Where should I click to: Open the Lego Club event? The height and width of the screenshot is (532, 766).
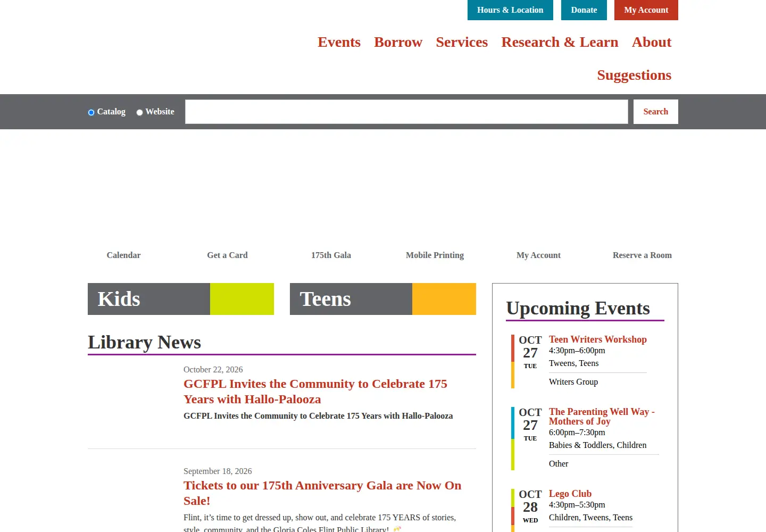[x=570, y=494]
